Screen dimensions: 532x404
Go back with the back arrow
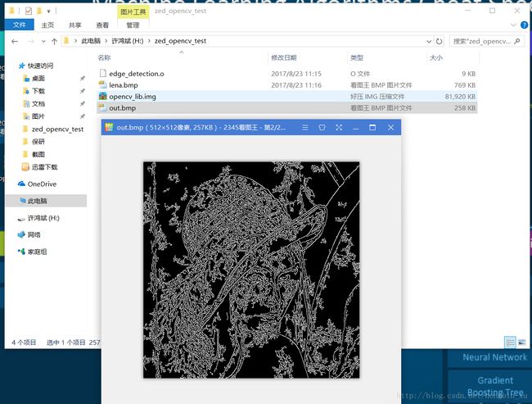pyautogui.click(x=15, y=42)
